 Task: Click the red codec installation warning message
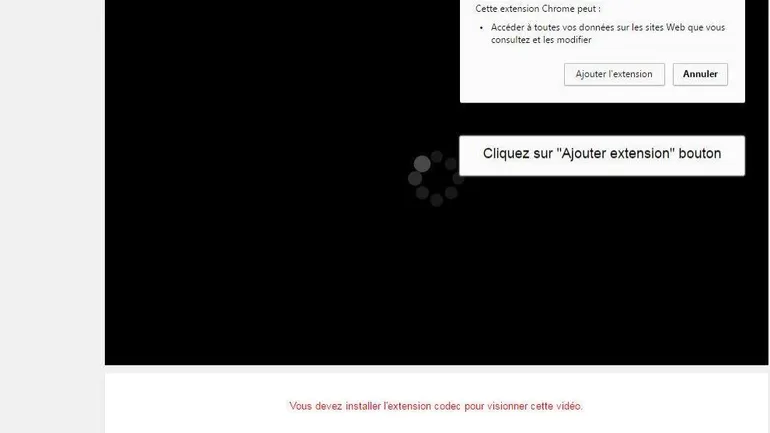[436, 406]
